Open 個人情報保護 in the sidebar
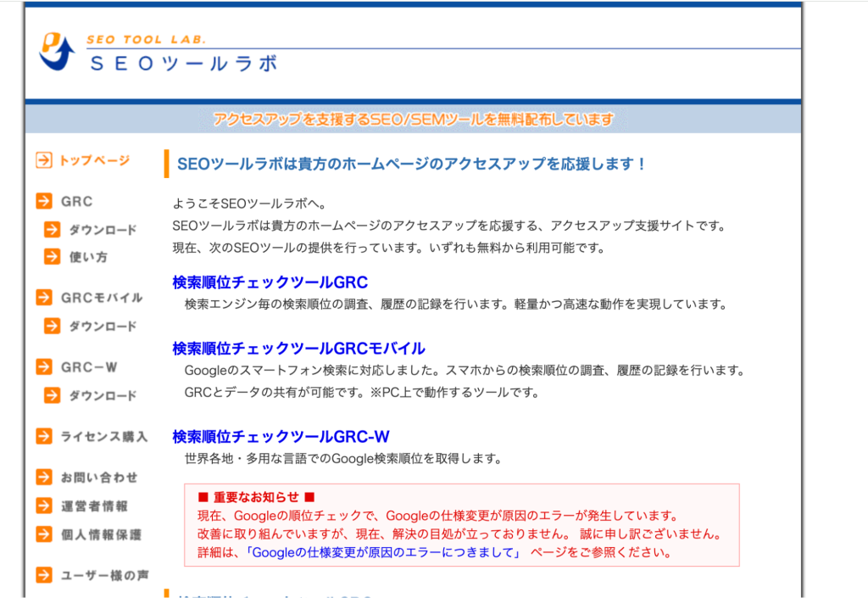 point(101,534)
